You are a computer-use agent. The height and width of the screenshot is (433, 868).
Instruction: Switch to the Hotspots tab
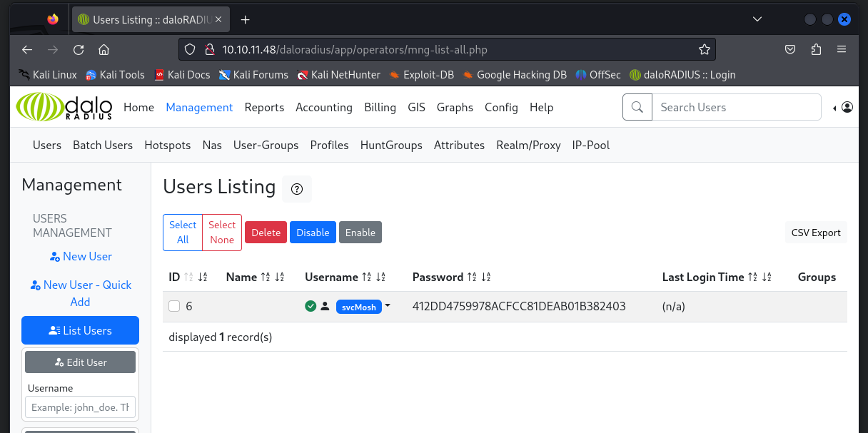[x=167, y=145]
